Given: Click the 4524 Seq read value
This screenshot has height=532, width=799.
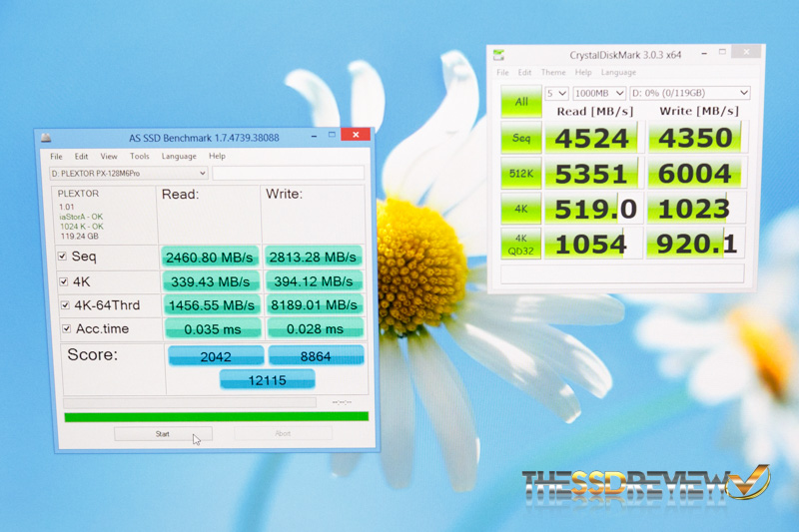Looking at the screenshot, I should [592, 138].
